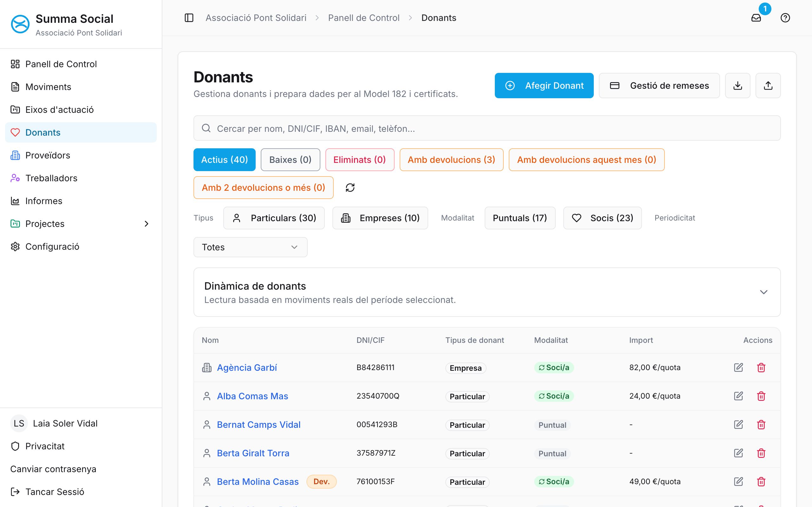Toggle the Socis (23) filter
This screenshot has width=812, height=507.
click(x=602, y=218)
